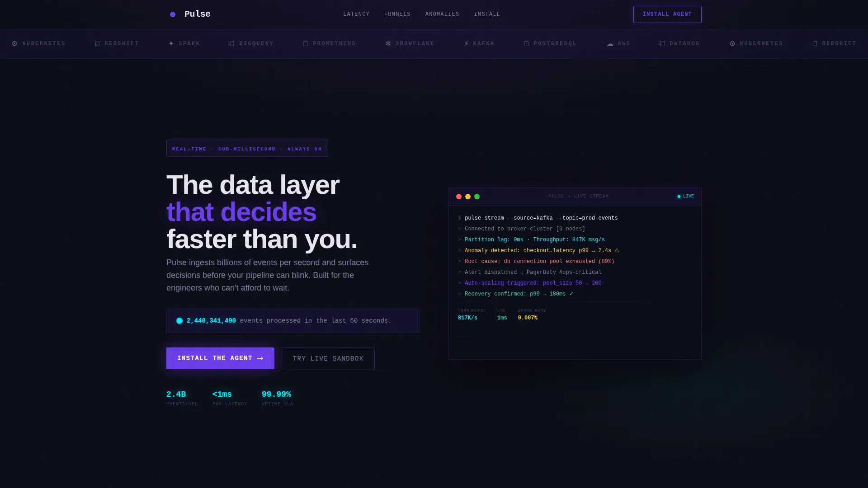868x488 pixels.
Task: Click the first Kubernetes gear icon in the ticker
Action: tap(14, 44)
